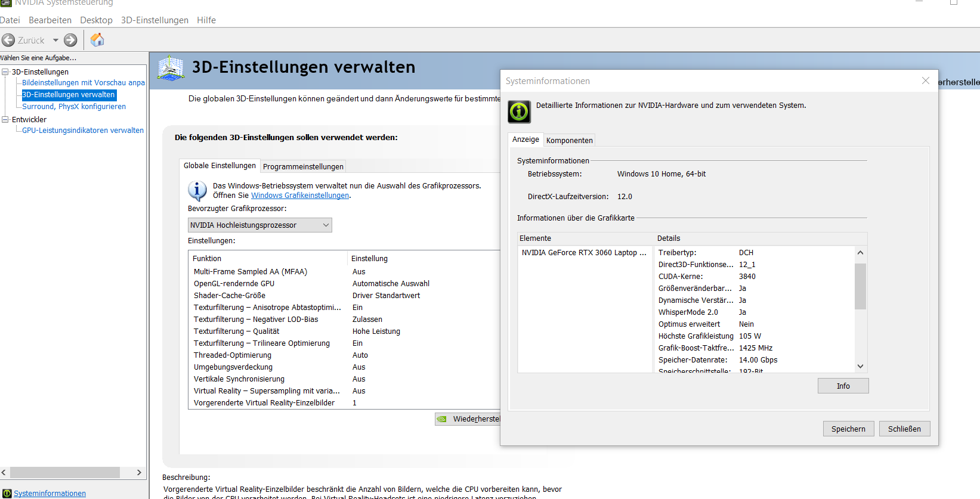
Task: Click NVIDIA logo on Wiederherstellen button
Action: 442,419
